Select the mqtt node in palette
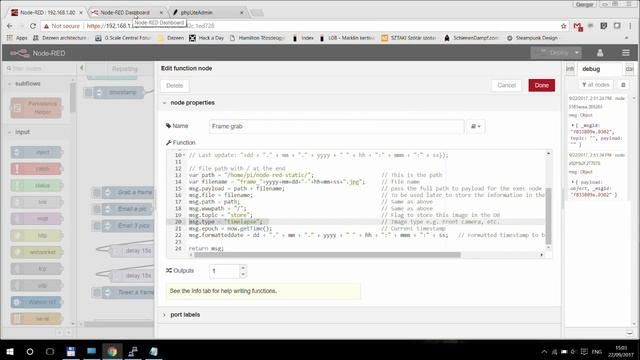This screenshot has height=360, width=640. (x=36, y=219)
